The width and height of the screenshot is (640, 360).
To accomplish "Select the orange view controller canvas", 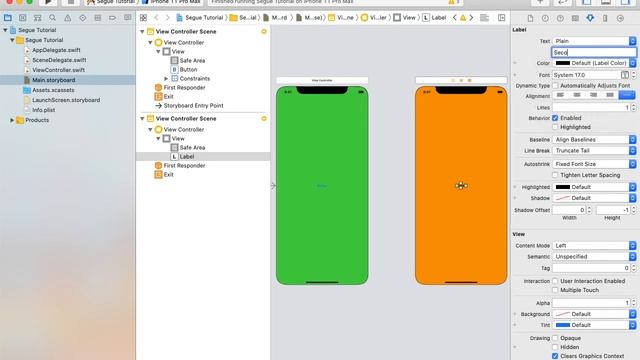I will [x=461, y=186].
